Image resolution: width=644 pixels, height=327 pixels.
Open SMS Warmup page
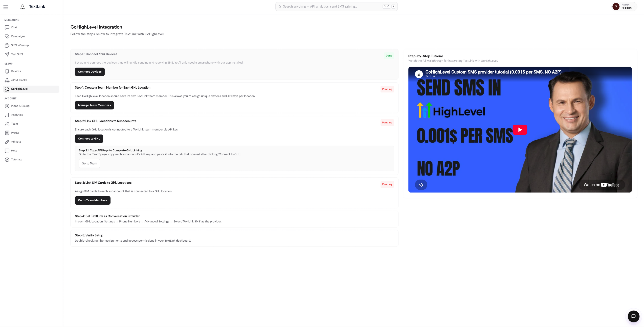click(x=31, y=45)
